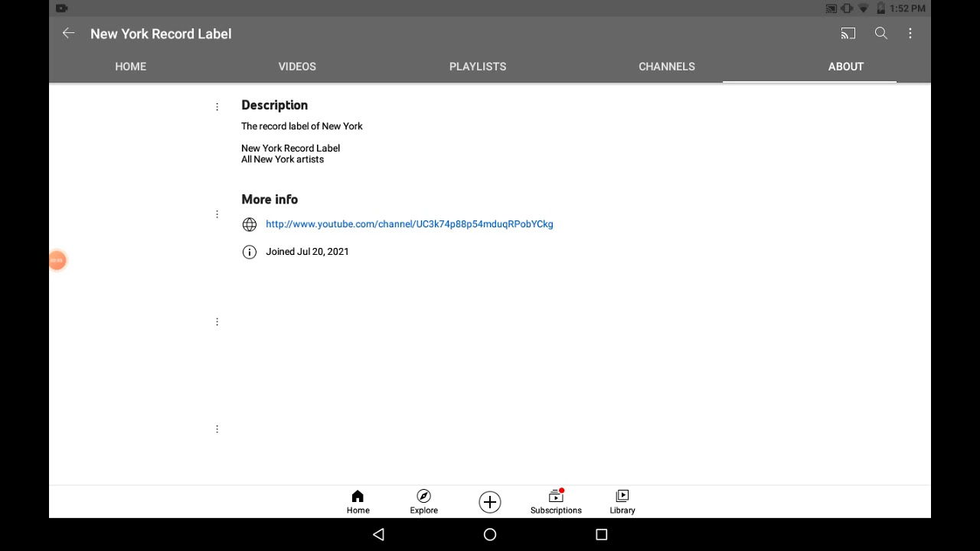980x551 pixels.
Task: Tap the Create plus button
Action: click(490, 502)
